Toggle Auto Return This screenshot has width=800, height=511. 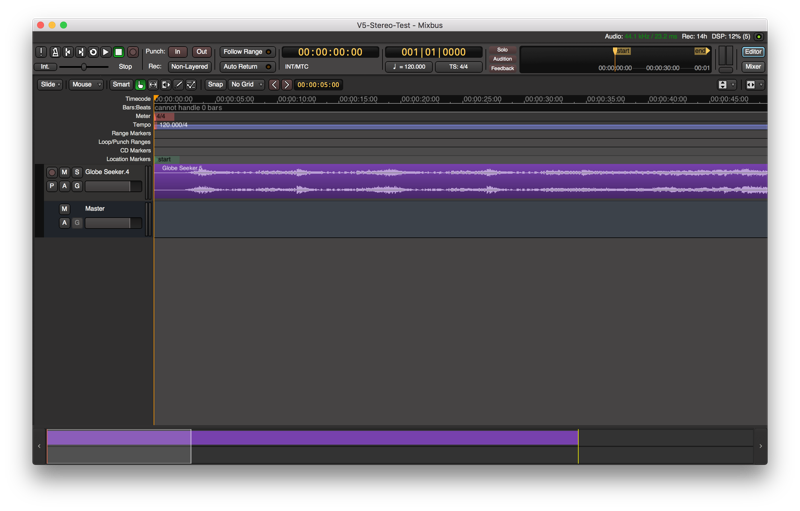pyautogui.click(x=247, y=66)
